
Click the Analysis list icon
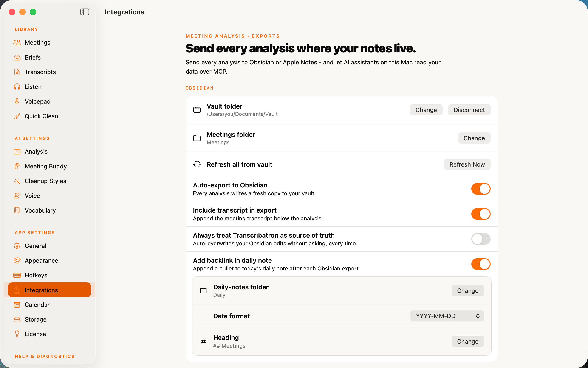coord(17,152)
